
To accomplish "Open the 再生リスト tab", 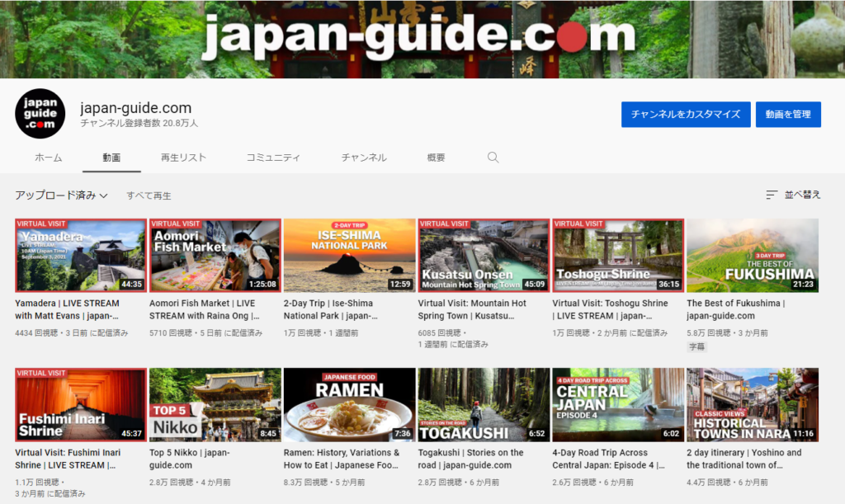I will 183,158.
